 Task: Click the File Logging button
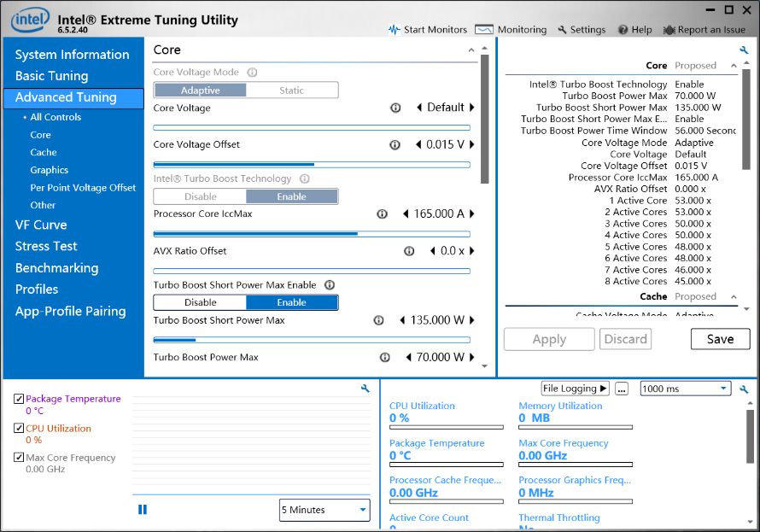tap(575, 389)
